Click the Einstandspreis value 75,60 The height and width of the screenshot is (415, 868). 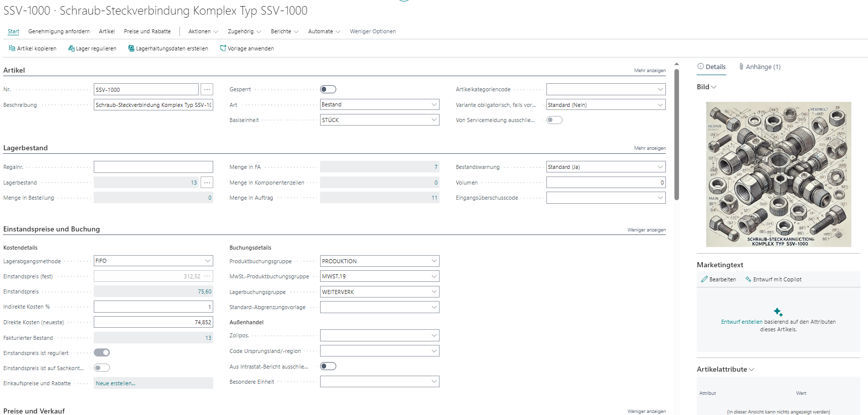205,291
